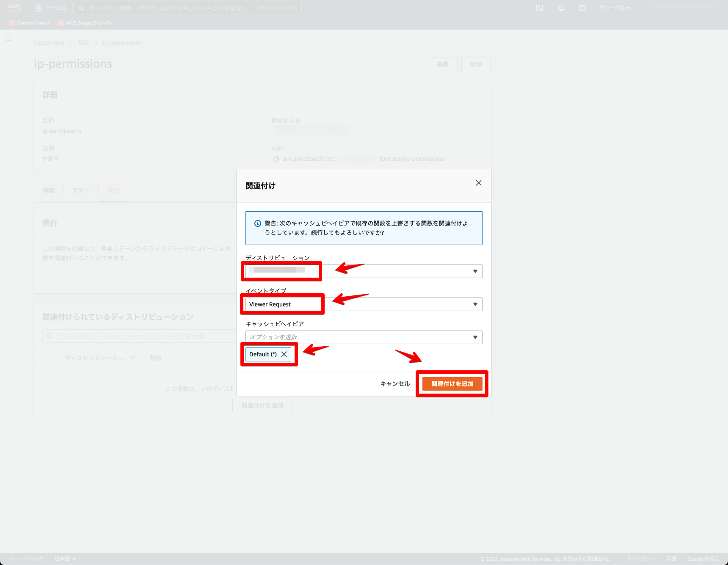Open the 日本語 language selector

click(65, 559)
